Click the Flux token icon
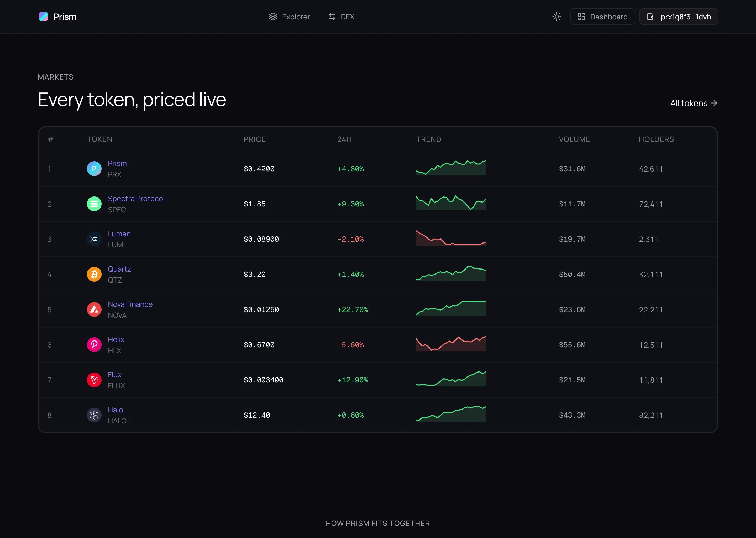This screenshot has height=538, width=756. pyautogui.click(x=94, y=380)
